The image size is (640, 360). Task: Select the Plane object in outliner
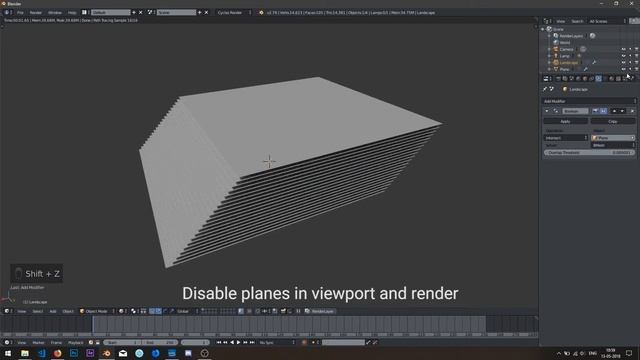coord(564,69)
